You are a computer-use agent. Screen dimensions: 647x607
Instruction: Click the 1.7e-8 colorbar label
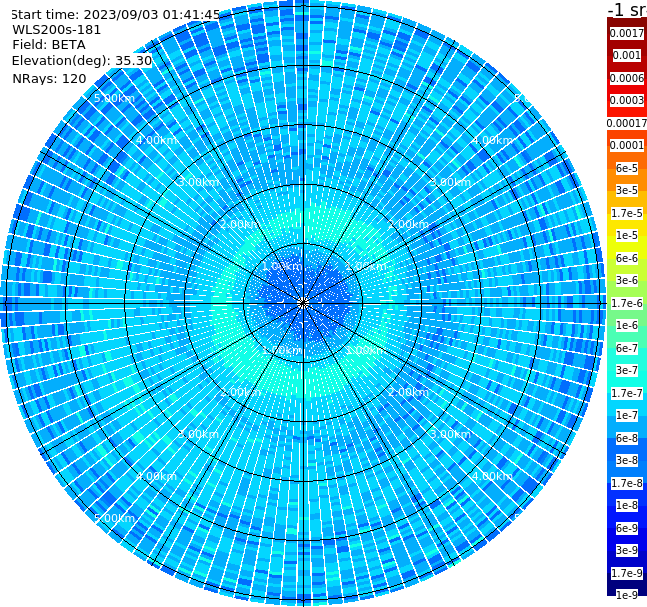pos(627,483)
